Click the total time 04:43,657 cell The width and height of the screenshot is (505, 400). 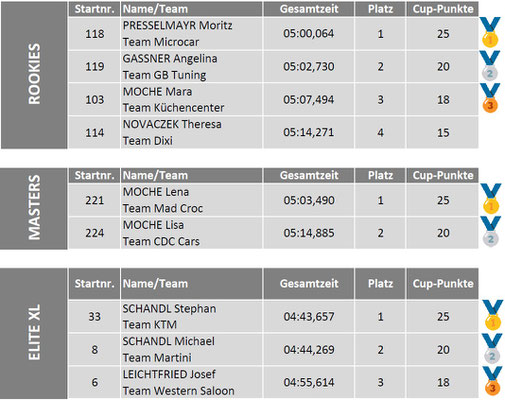309,316
